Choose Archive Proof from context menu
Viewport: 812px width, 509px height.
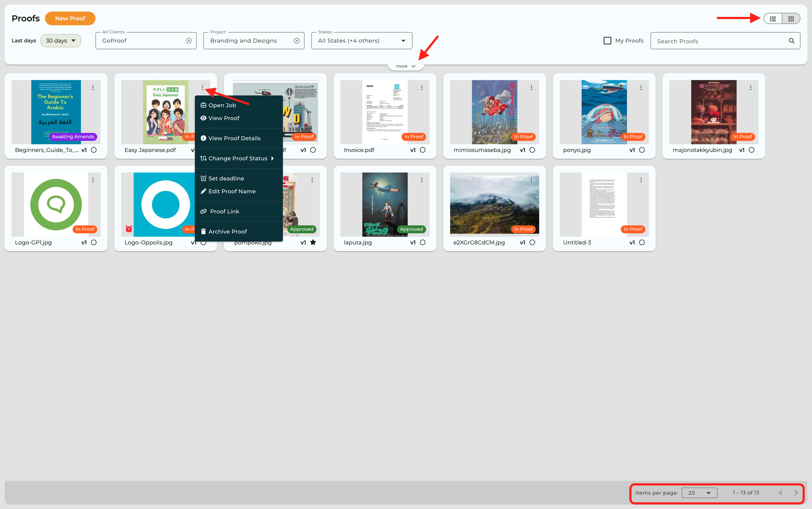(227, 232)
